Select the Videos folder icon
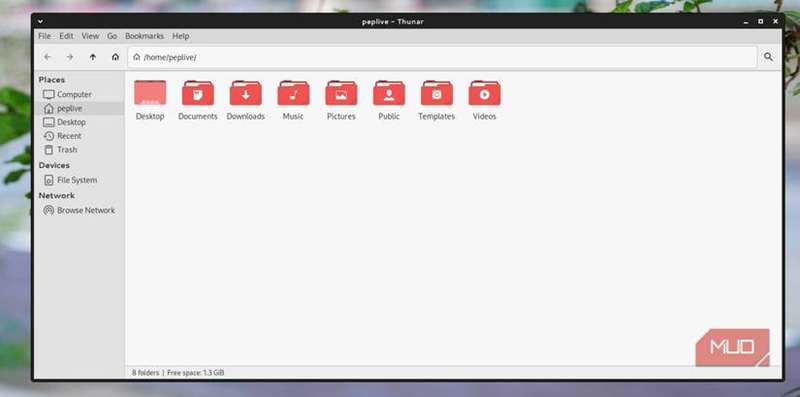 point(485,93)
